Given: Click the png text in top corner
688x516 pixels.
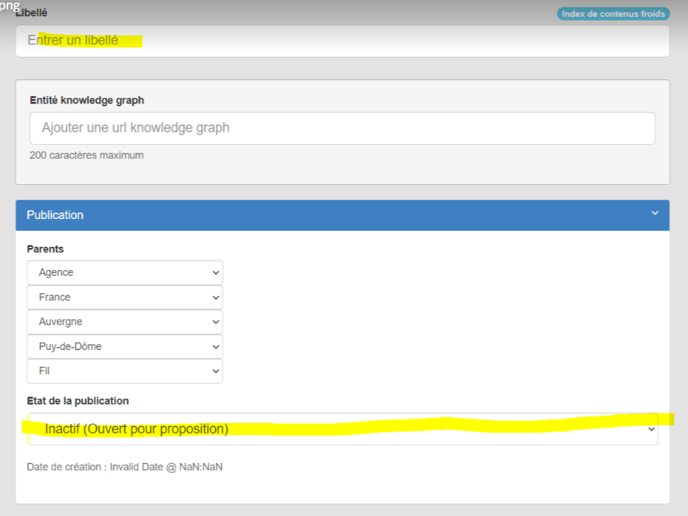Looking at the screenshot, I should (10, 5).
